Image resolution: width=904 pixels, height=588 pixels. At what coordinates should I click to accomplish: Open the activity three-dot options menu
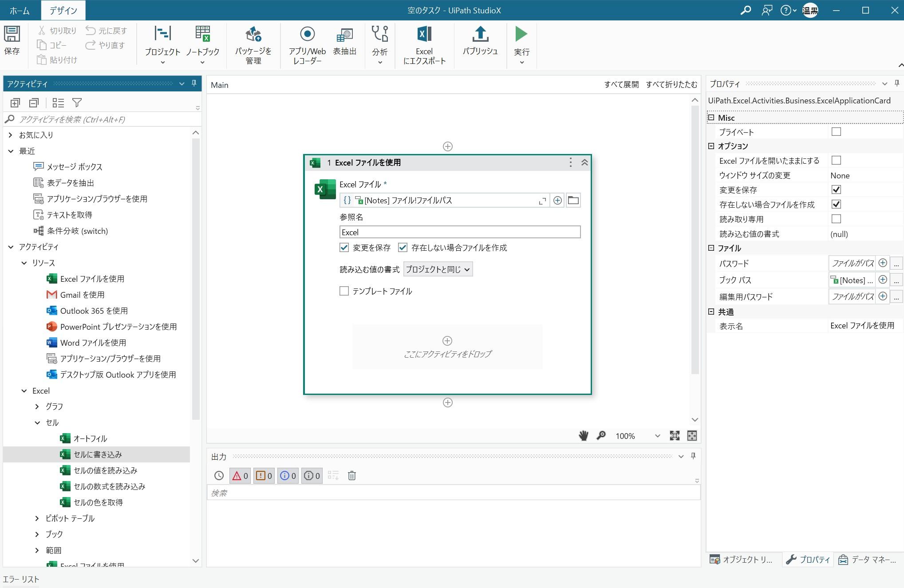point(571,162)
